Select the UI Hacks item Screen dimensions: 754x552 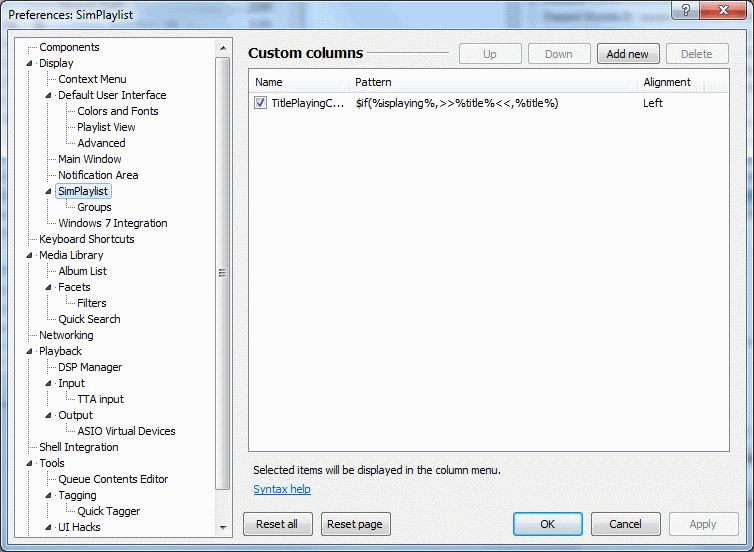click(x=79, y=527)
